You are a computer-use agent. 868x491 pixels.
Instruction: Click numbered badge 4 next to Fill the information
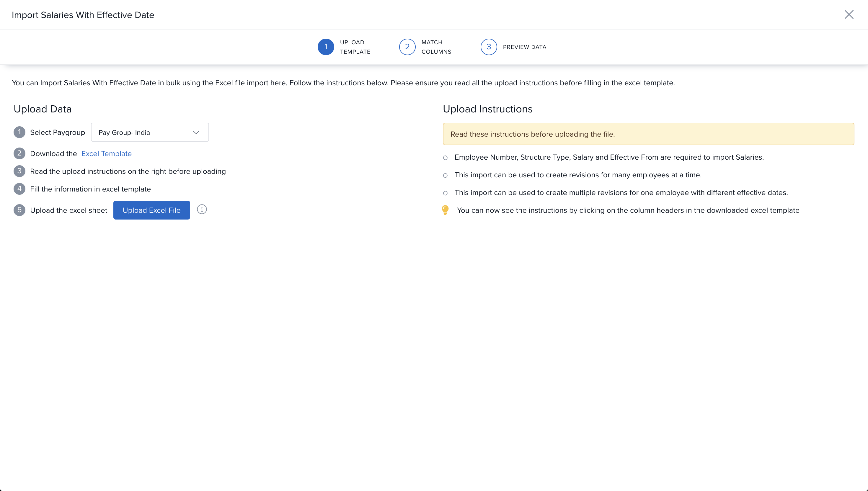click(x=19, y=189)
